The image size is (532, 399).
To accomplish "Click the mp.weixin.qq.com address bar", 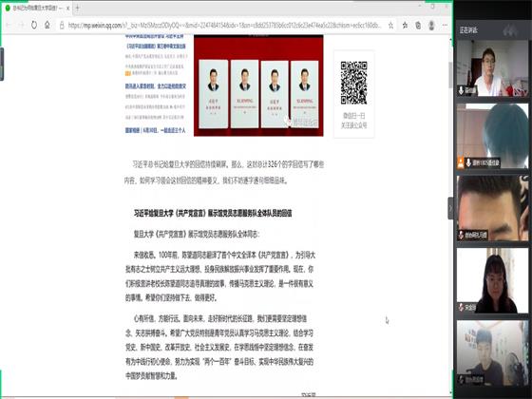I will pyautogui.click(x=224, y=25).
